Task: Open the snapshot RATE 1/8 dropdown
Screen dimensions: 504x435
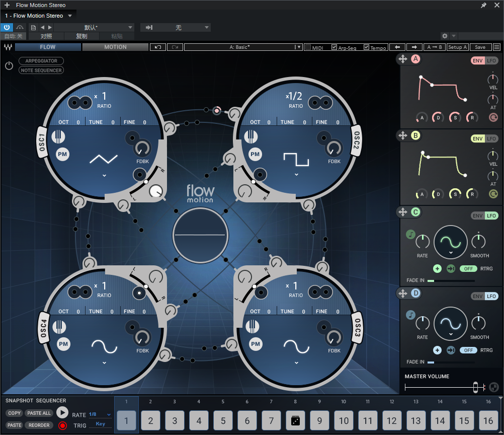Action: click(100, 414)
